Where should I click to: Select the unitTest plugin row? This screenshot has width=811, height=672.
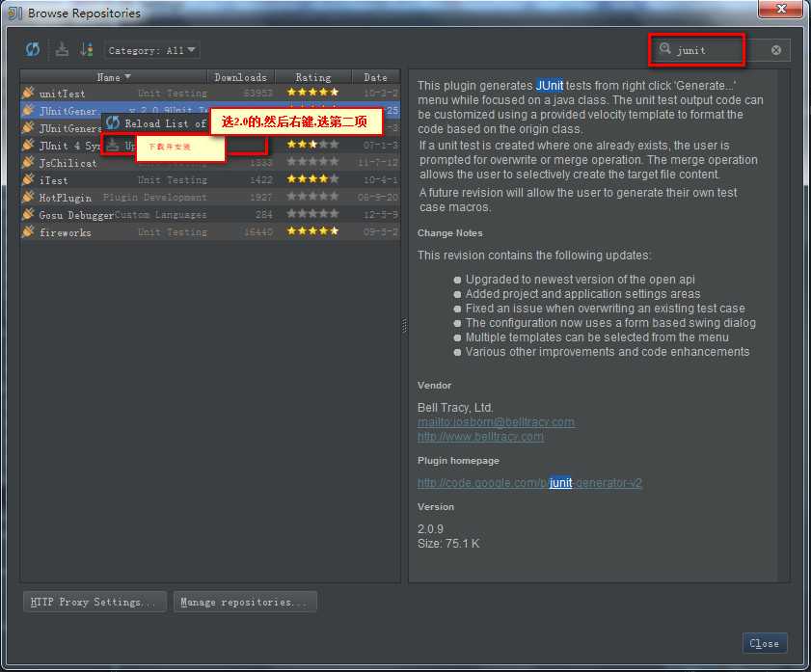210,94
